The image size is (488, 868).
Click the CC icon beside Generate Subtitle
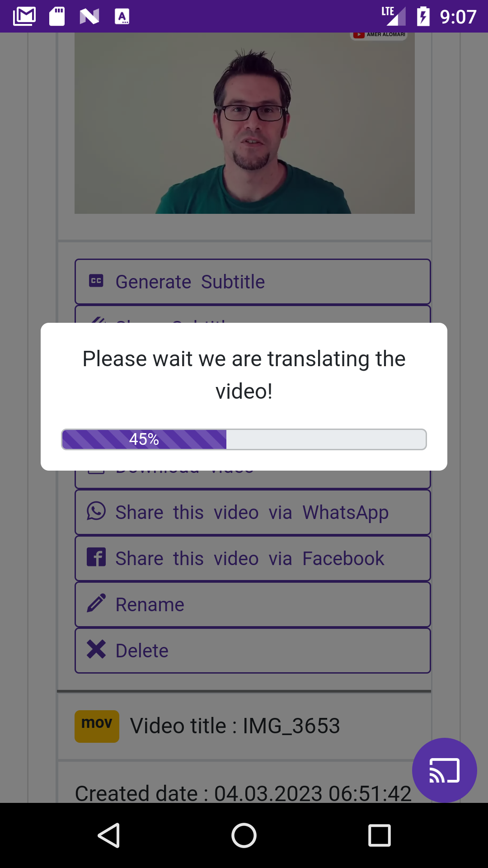96,281
